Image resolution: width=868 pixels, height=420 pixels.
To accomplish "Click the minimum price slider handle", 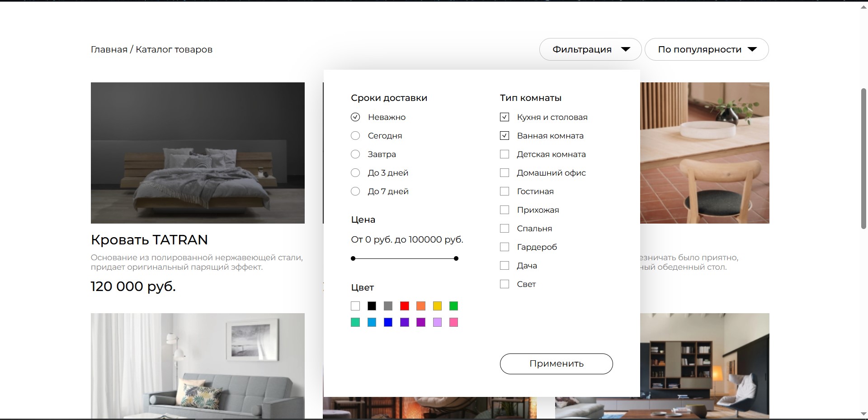I will pyautogui.click(x=353, y=258).
